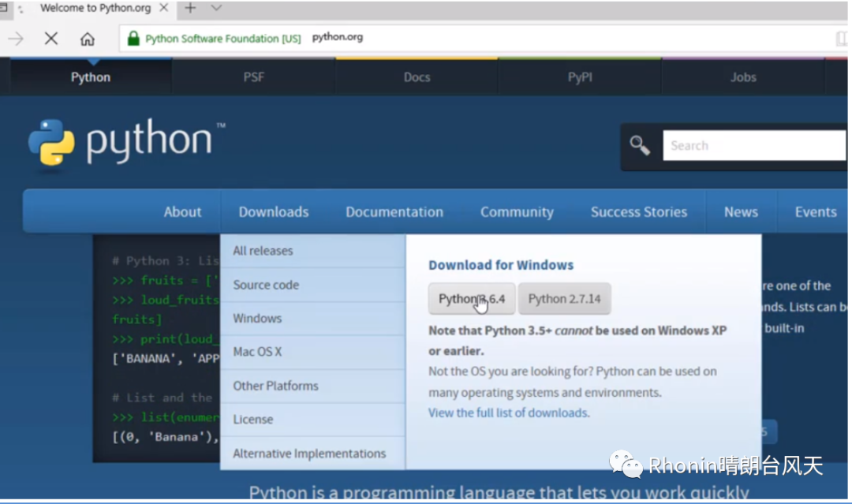Open the Events menu
The height and width of the screenshot is (504, 852).
816,212
